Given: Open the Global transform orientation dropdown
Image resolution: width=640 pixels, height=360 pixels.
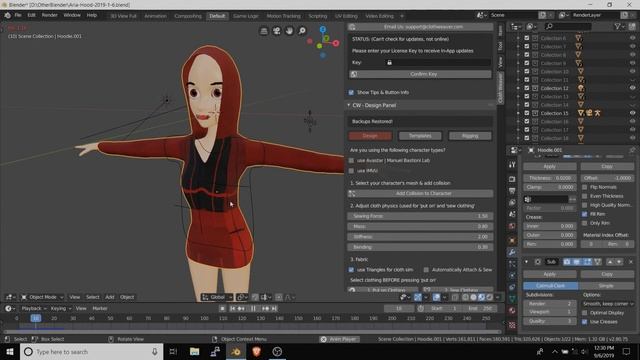Looking at the screenshot, I should [217, 297].
